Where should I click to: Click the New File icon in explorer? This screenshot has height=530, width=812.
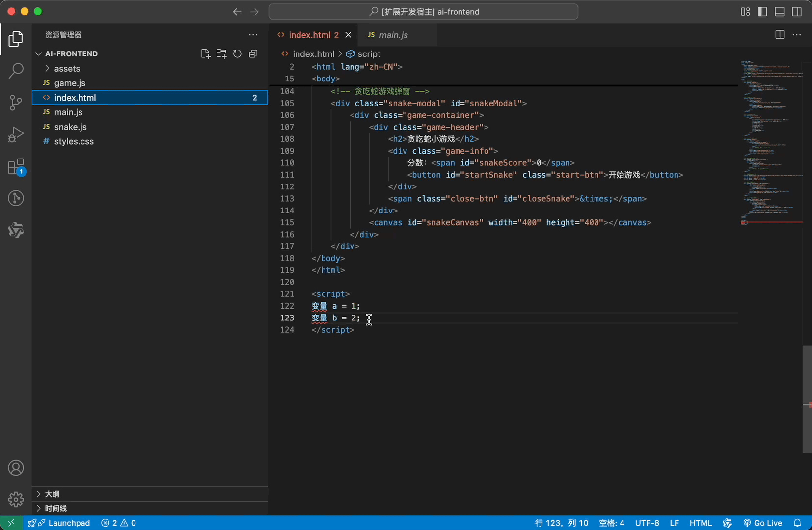pyautogui.click(x=205, y=54)
